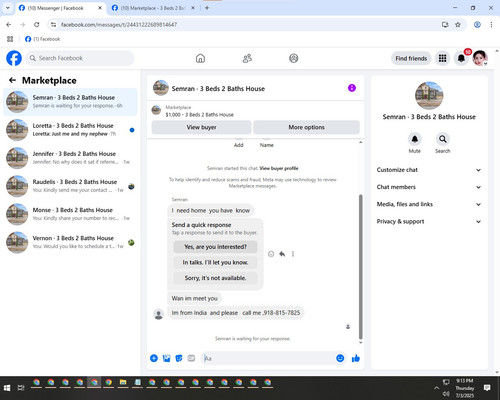500x400 pixels.
Task: Send a thumbs-up like
Action: point(356,358)
